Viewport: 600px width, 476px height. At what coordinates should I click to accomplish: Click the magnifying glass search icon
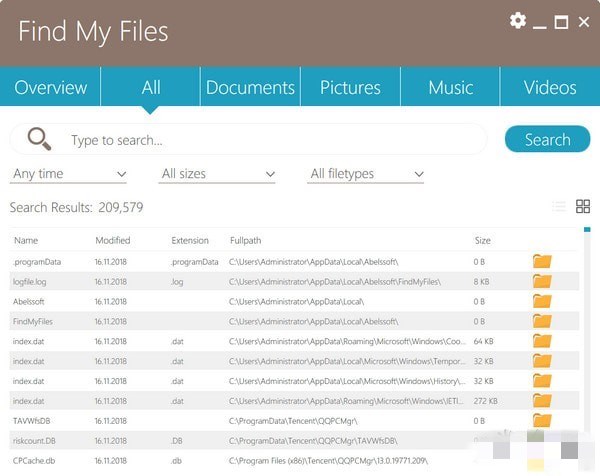coord(39,139)
